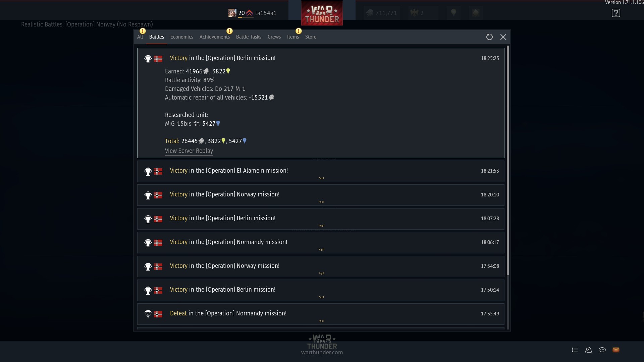The width and height of the screenshot is (644, 362).
Task: Open the help question mark icon
Action: coord(616,13)
